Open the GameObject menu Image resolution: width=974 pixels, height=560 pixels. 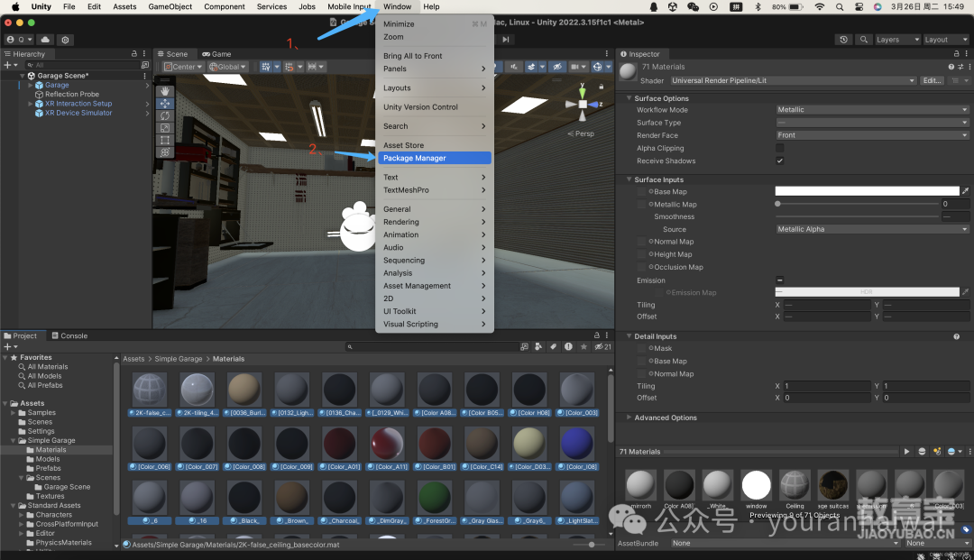170,7
